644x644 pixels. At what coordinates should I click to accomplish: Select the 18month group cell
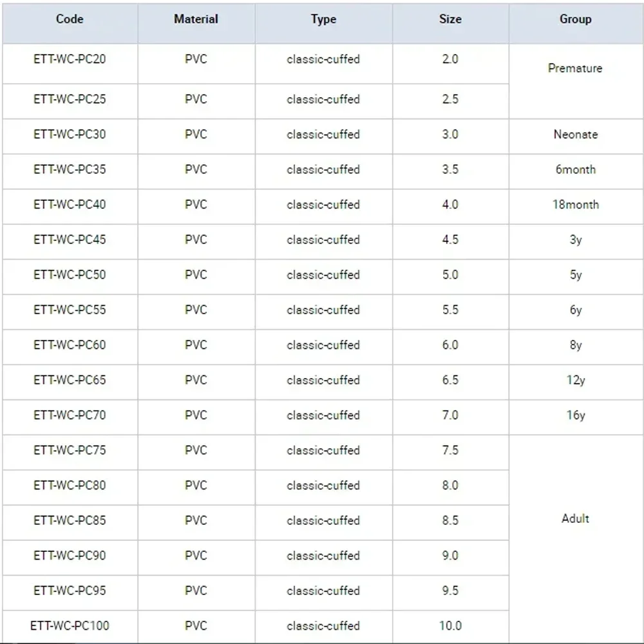point(575,205)
